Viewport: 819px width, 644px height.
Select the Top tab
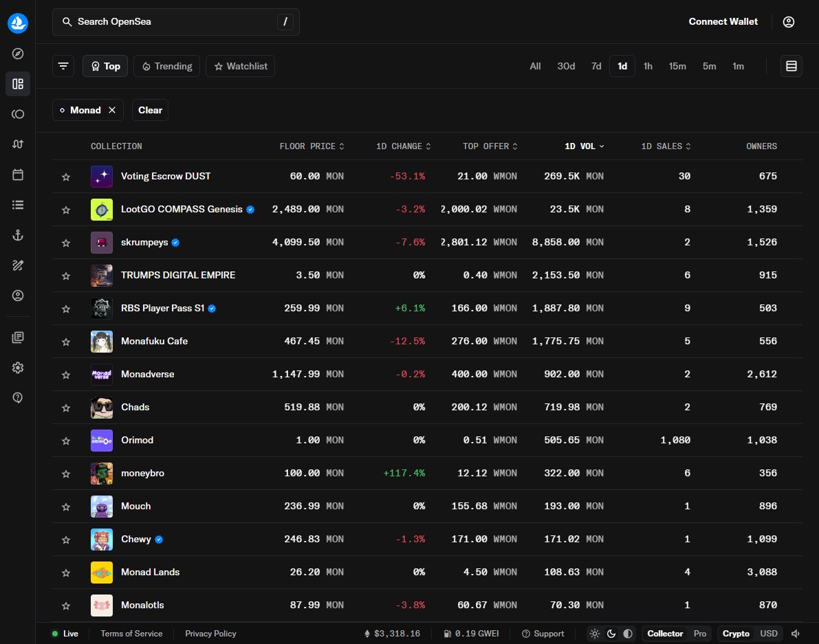[x=105, y=66]
